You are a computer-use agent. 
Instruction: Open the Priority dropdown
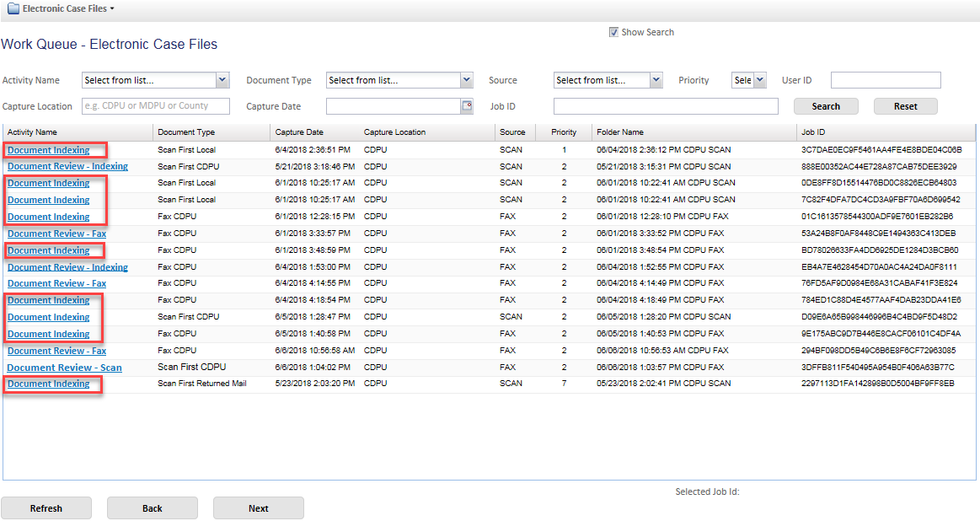tap(759, 80)
